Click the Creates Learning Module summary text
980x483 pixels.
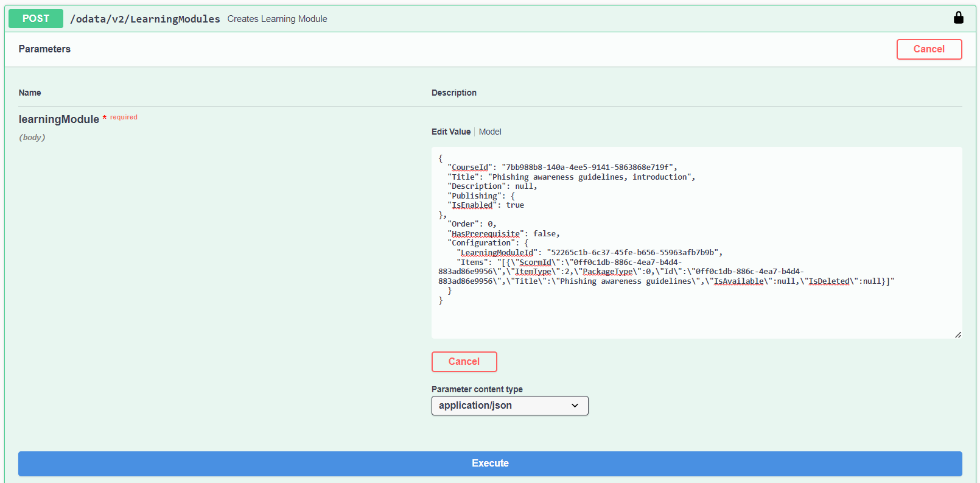pos(277,19)
